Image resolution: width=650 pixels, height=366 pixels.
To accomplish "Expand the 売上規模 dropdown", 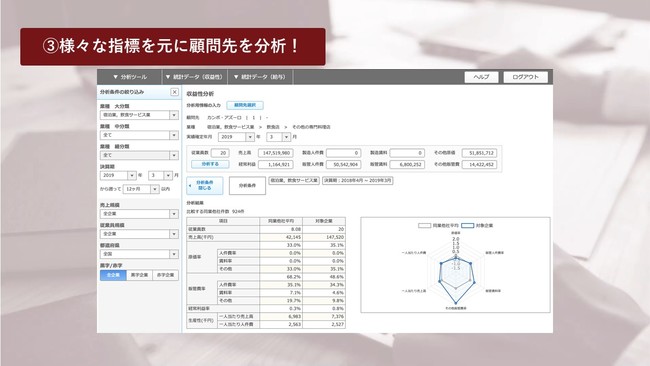I will point(139,214).
